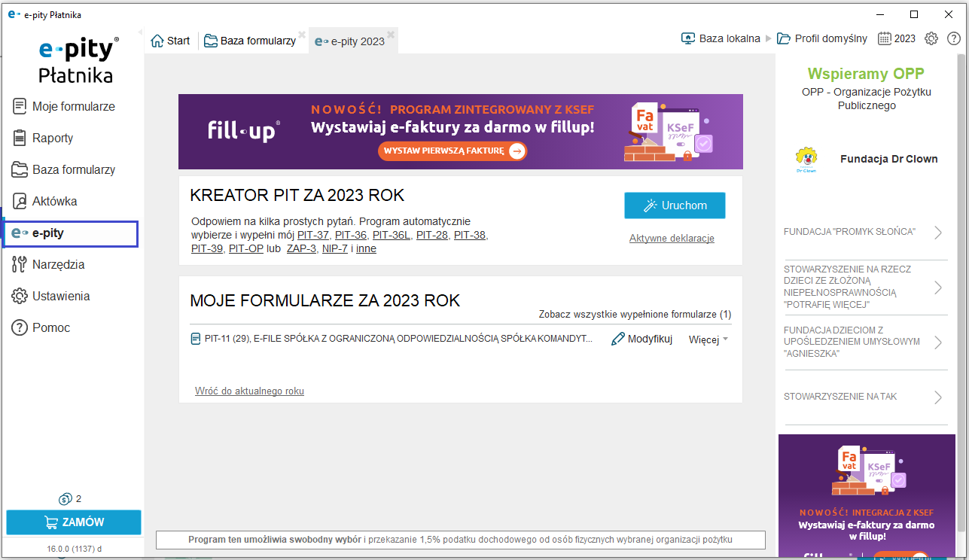Switch to the Start tab
969x560 pixels.
click(x=170, y=41)
